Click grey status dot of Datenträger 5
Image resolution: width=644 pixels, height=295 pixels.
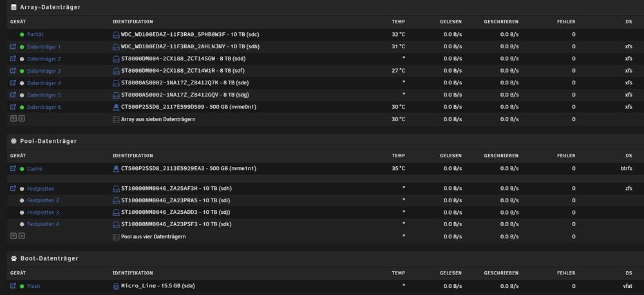(22, 95)
